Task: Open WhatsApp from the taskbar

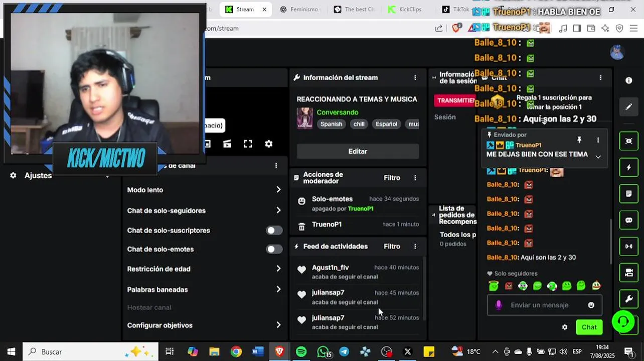Action: (x=324, y=352)
